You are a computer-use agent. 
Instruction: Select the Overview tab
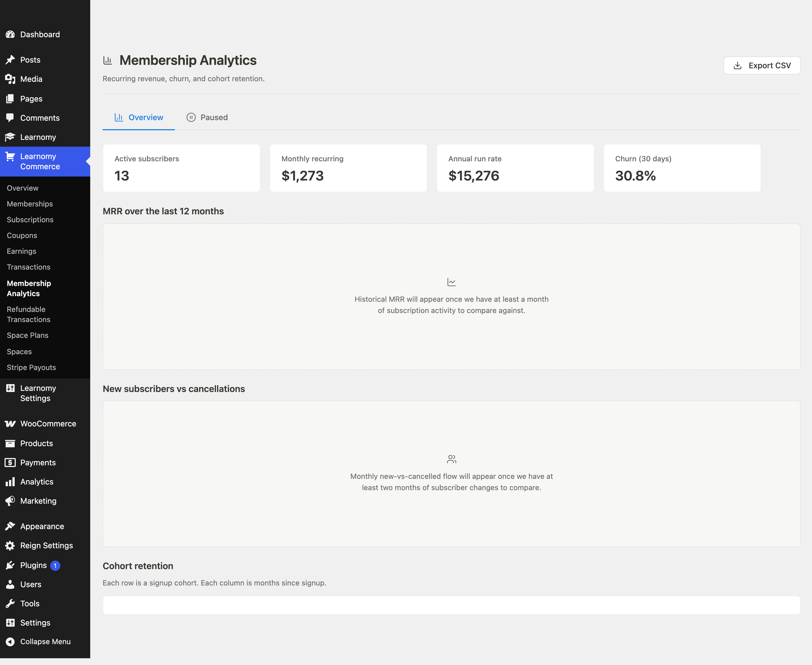139,117
